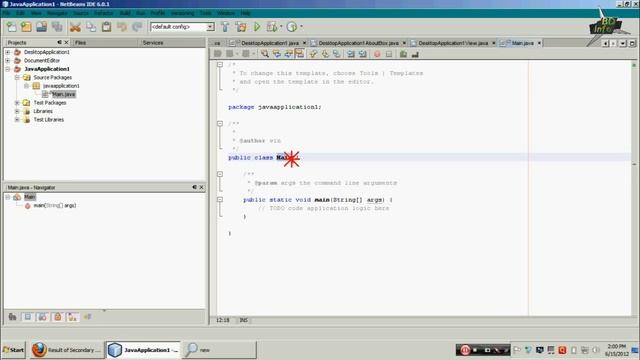The image size is (640, 360).
Task: Click the red Start Macro Recording icon
Action: tap(377, 54)
